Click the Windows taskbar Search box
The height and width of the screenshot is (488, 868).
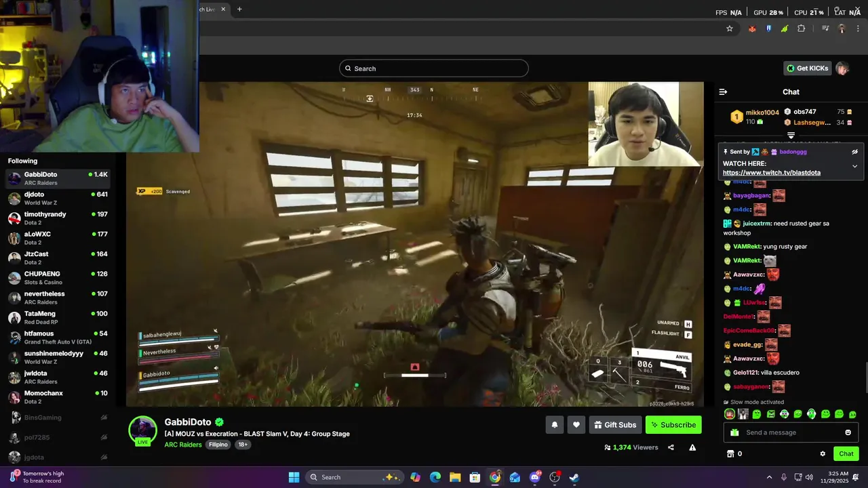pyautogui.click(x=354, y=477)
